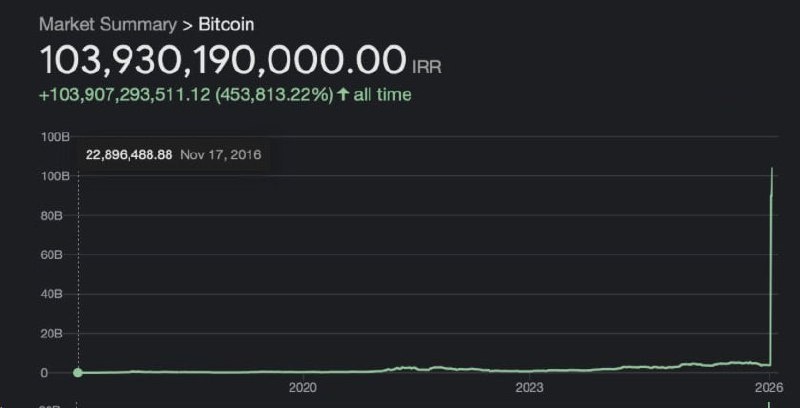Click the green up-arrow all time icon
This screenshot has height=408, width=800.
tap(343, 94)
